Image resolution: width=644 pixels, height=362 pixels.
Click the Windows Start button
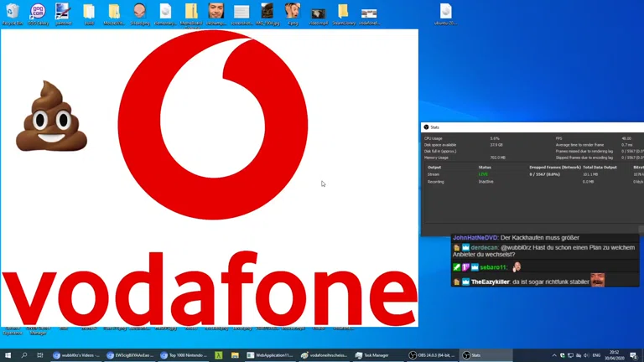(8, 355)
